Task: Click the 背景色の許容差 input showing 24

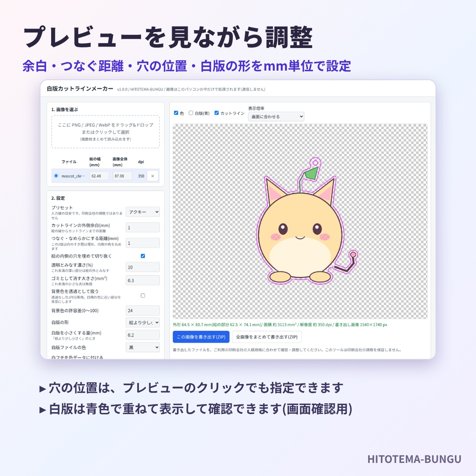Action: 143,311
